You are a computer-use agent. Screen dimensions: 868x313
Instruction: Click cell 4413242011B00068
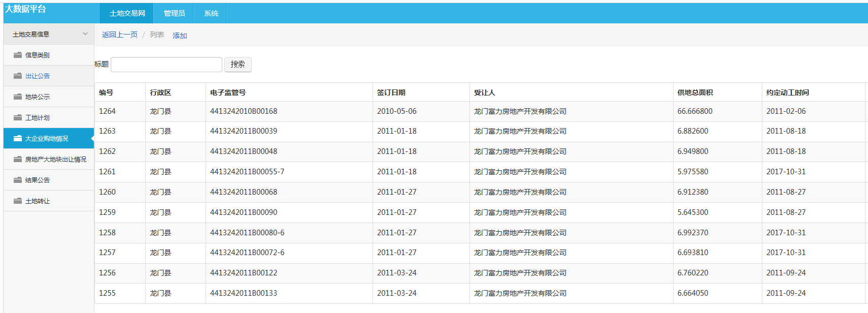[244, 192]
